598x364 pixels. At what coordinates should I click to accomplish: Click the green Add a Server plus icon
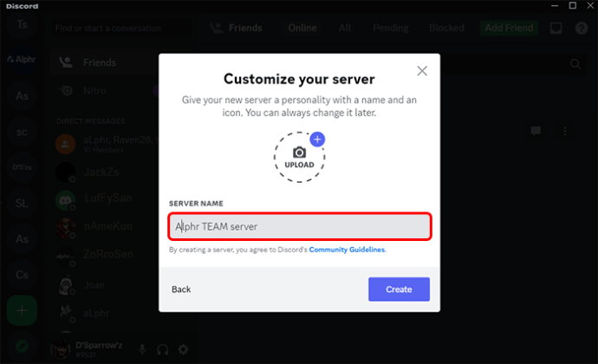pos(22,310)
